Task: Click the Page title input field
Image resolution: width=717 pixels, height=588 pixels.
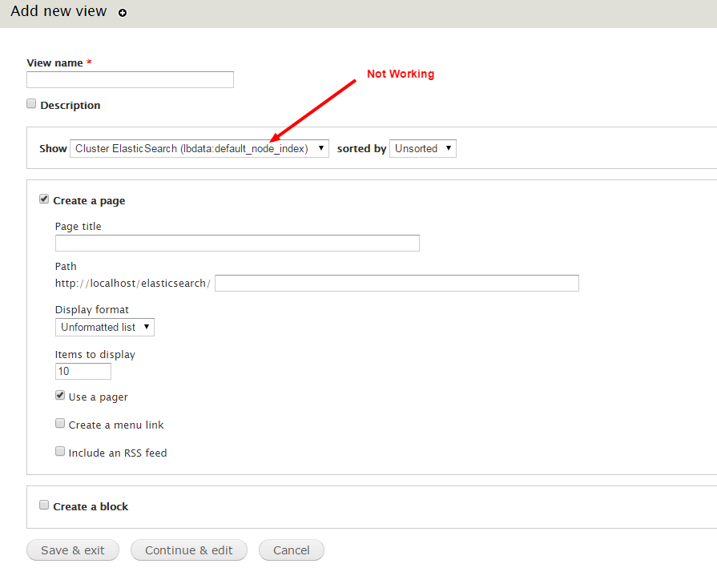Action: click(237, 244)
